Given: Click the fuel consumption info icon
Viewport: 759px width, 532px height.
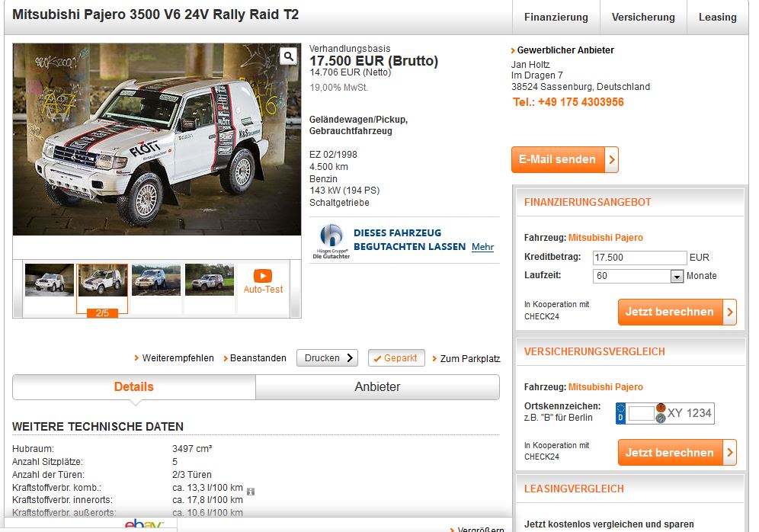Looking at the screenshot, I should click(x=251, y=492).
